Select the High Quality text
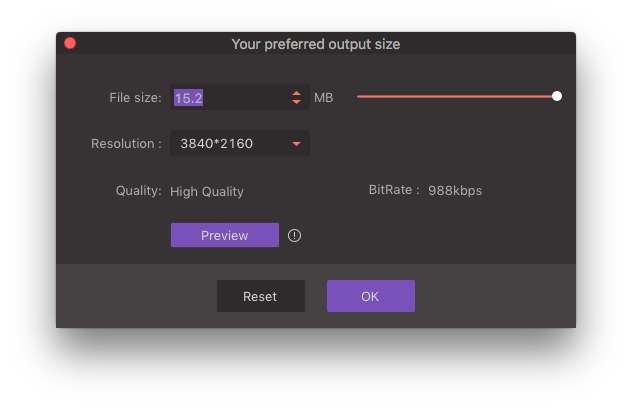Viewport: 632px width, 408px height. [207, 192]
